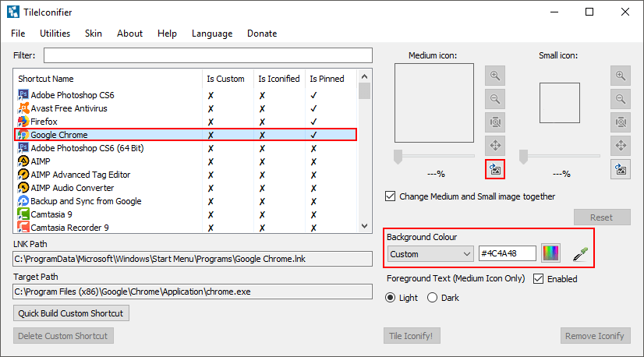Click the TileIconifier title bar logo
This screenshot has height=357, width=644.
pos(12,12)
